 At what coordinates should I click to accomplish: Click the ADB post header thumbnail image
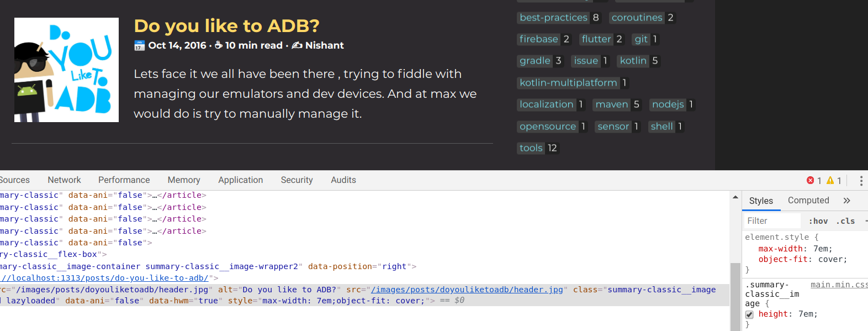click(66, 70)
